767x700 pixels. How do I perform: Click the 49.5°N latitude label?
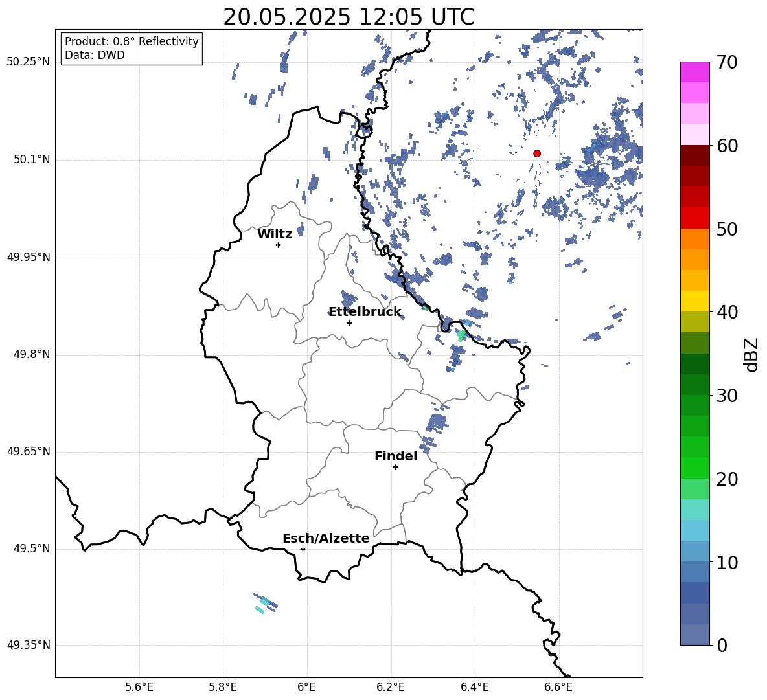[32, 548]
